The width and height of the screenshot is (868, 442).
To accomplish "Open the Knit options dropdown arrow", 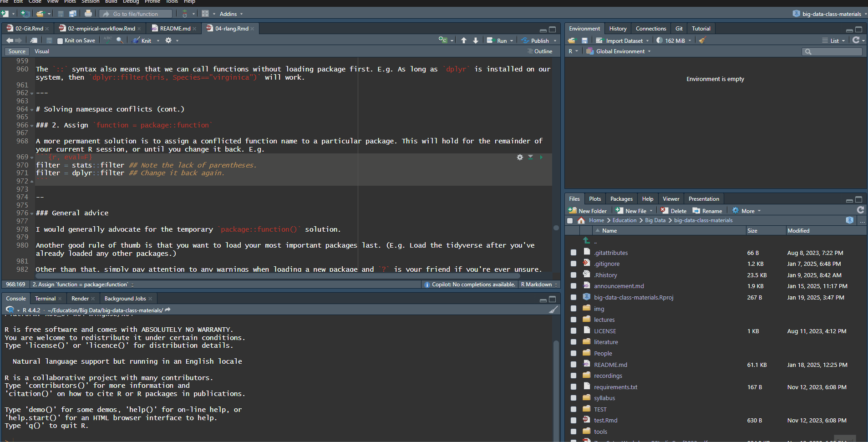I will (158, 41).
